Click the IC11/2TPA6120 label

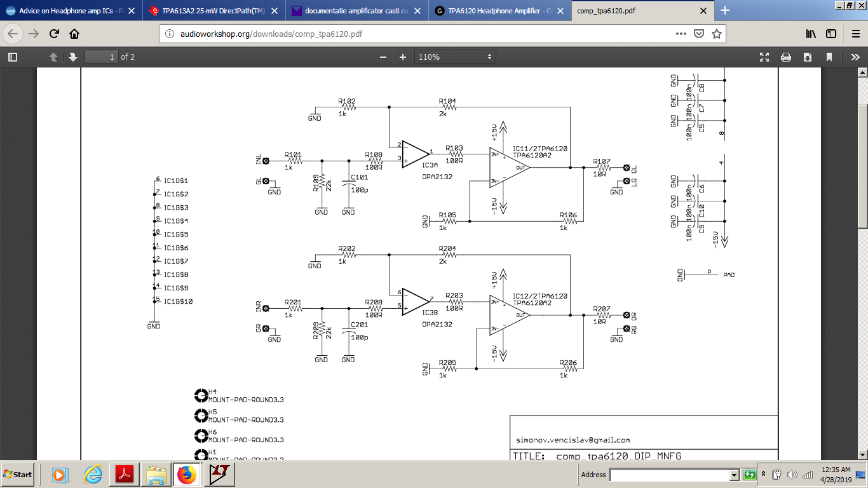tap(540, 148)
